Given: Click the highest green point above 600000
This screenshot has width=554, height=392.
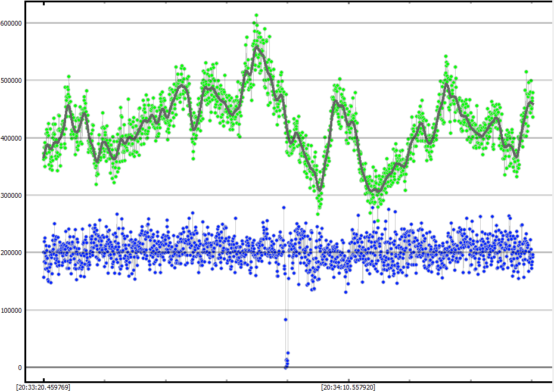Looking at the screenshot, I should point(256,15).
